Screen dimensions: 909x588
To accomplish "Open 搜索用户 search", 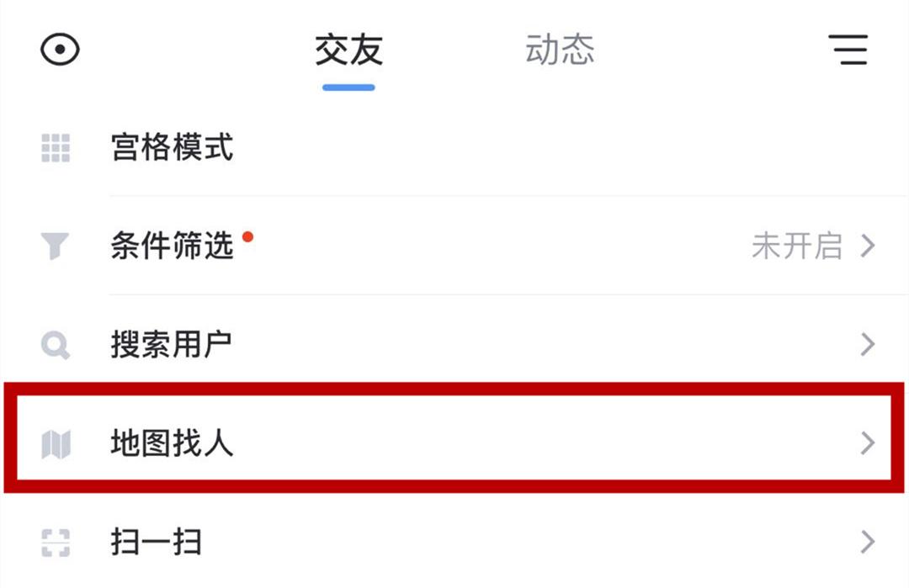I will [x=172, y=345].
